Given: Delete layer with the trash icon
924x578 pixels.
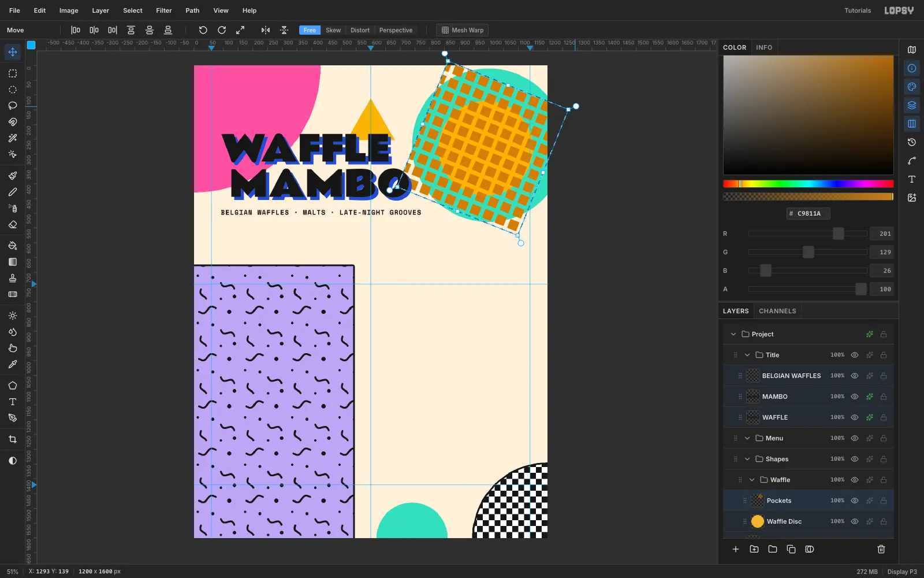Looking at the screenshot, I should pos(881,549).
